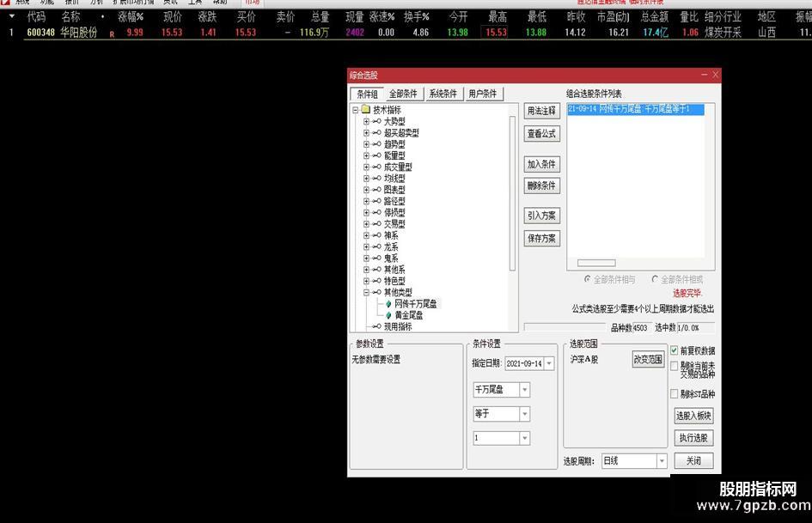This screenshot has height=523, width=812.
Task: Open the 等于 comparison dropdown
Action: coord(525,414)
